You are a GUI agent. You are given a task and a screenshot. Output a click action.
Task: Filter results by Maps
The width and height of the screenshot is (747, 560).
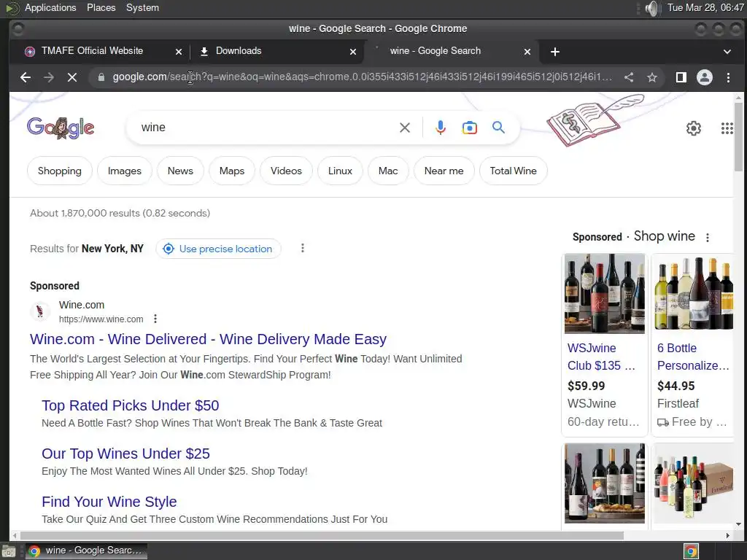click(231, 171)
